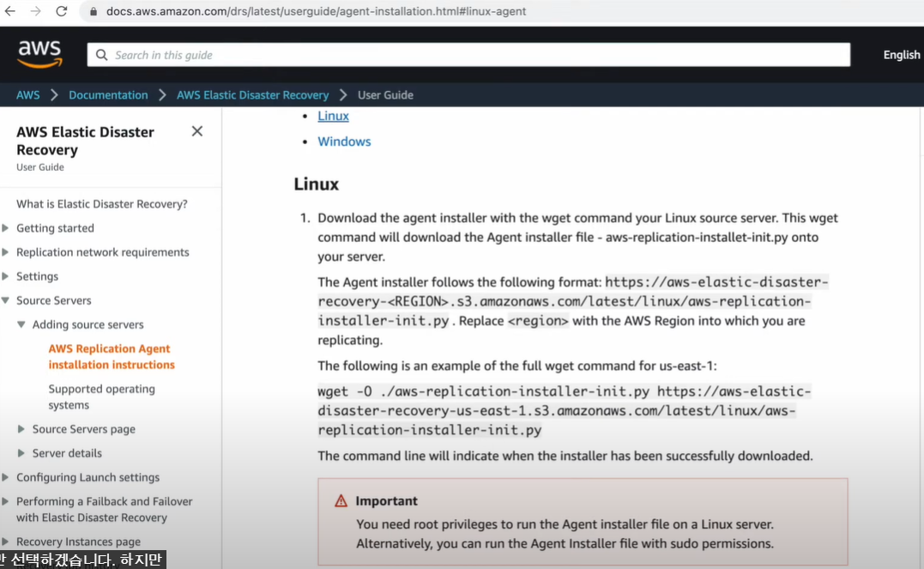Expand the Source Servers page arrow
Image resolution: width=924 pixels, height=569 pixels.
click(x=21, y=429)
